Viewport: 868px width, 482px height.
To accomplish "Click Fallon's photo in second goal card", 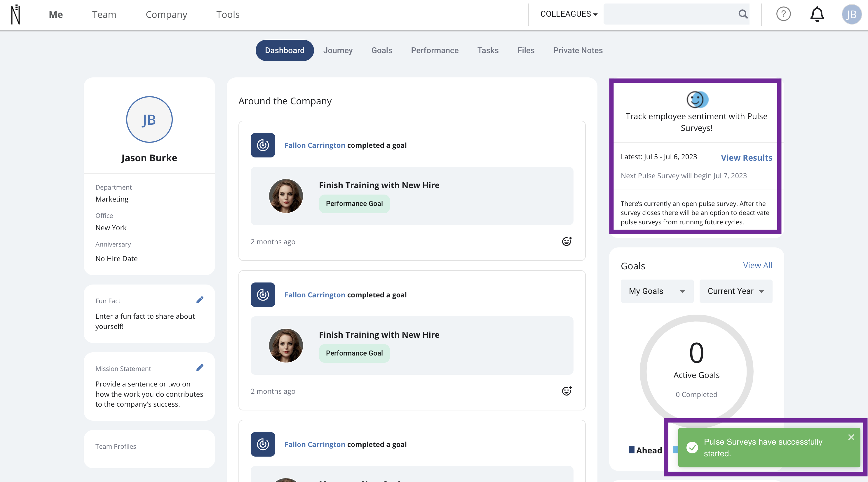I will pyautogui.click(x=286, y=345).
